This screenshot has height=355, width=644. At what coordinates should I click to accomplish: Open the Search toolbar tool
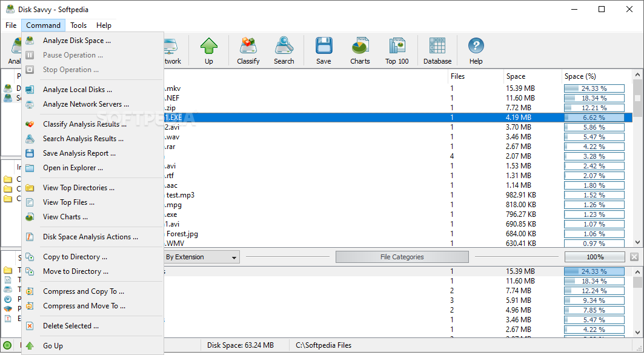(284, 51)
